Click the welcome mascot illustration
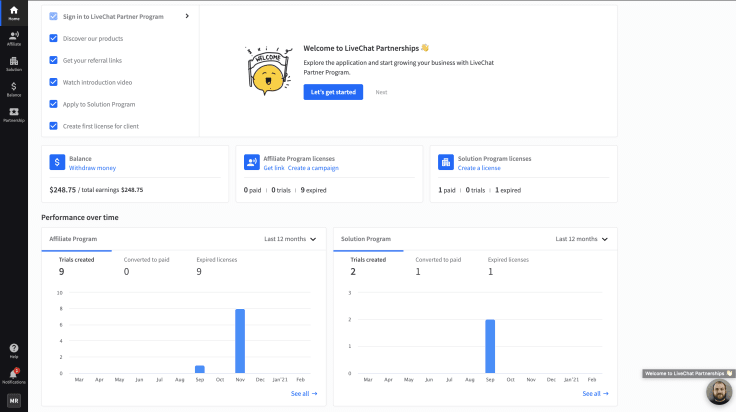Viewport: 736px width, 412px height. 268,70
